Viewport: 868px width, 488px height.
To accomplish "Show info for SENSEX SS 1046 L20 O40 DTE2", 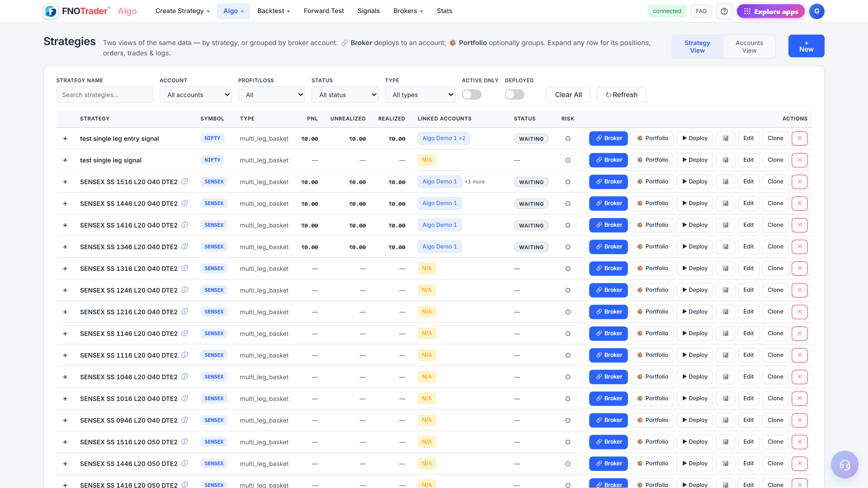I will click(185, 376).
